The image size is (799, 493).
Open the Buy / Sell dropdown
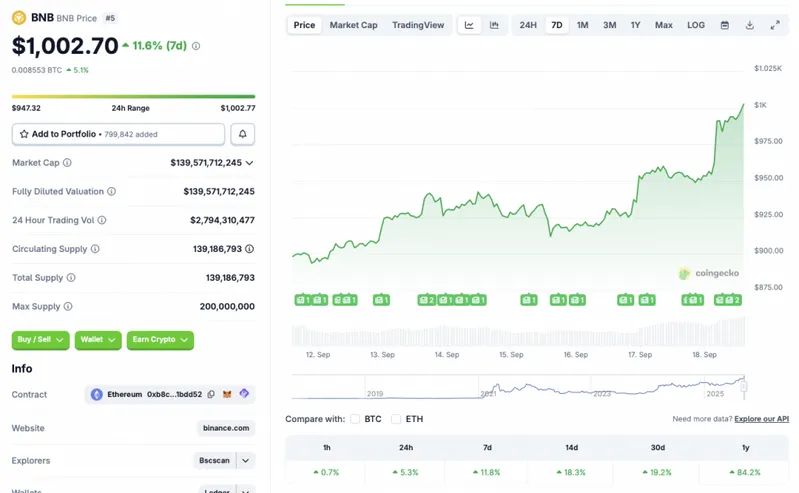pos(41,340)
